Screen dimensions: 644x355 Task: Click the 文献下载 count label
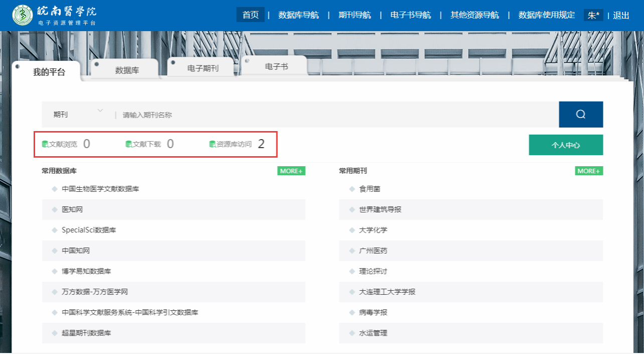pyautogui.click(x=147, y=145)
